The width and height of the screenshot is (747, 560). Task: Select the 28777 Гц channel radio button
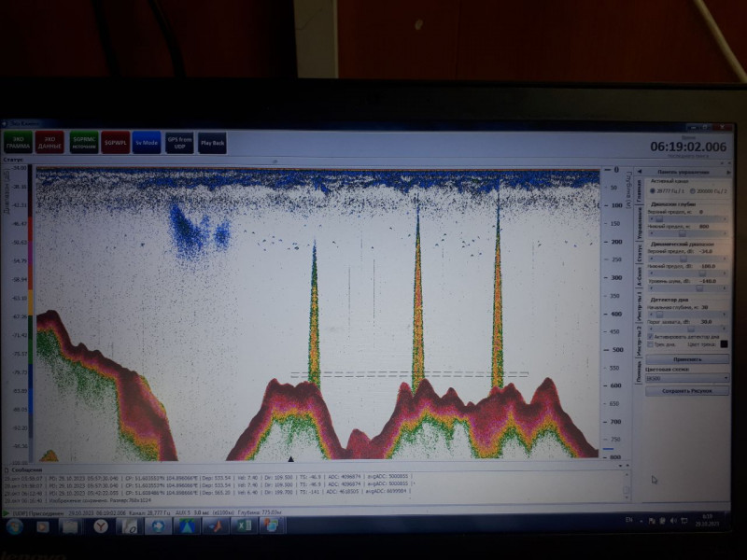click(x=654, y=189)
